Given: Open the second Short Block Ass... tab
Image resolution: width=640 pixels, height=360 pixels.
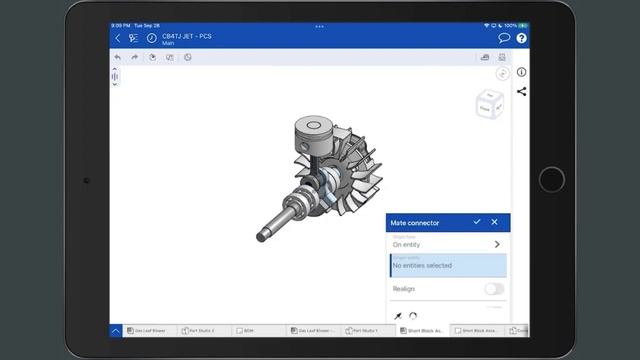Looking at the screenshot, I should pos(477,331).
